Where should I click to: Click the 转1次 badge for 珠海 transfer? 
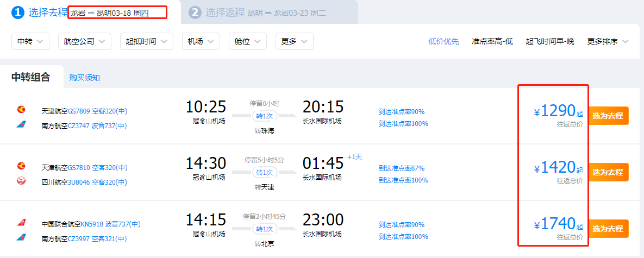(x=265, y=116)
